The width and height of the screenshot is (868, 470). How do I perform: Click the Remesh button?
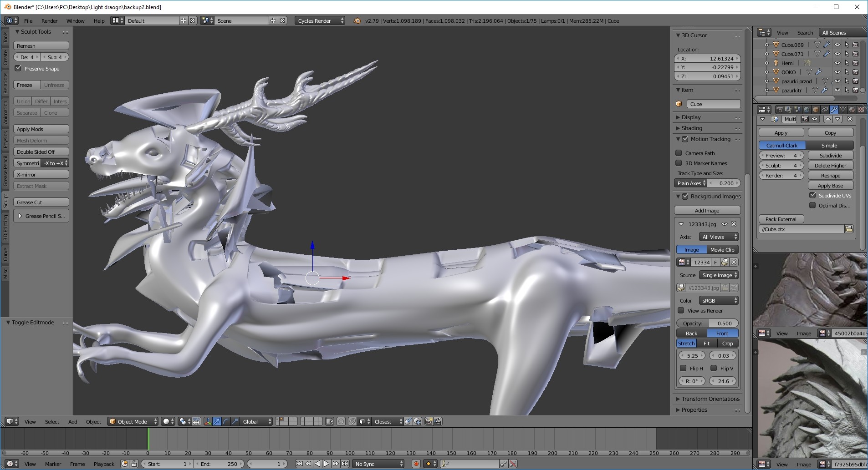click(x=41, y=46)
